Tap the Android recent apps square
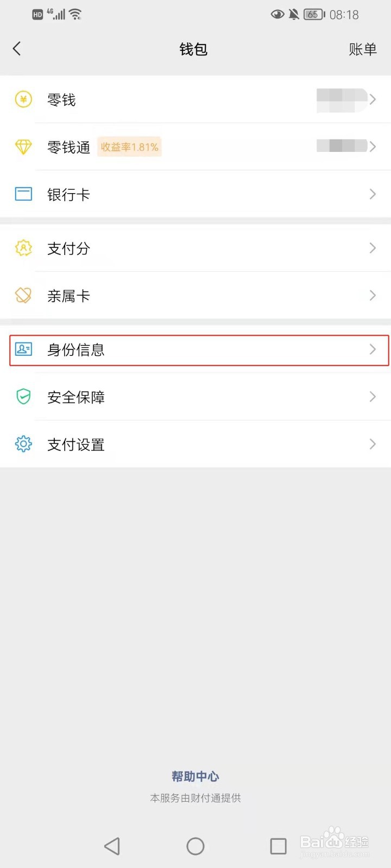Image resolution: width=391 pixels, height=868 pixels. 278,846
